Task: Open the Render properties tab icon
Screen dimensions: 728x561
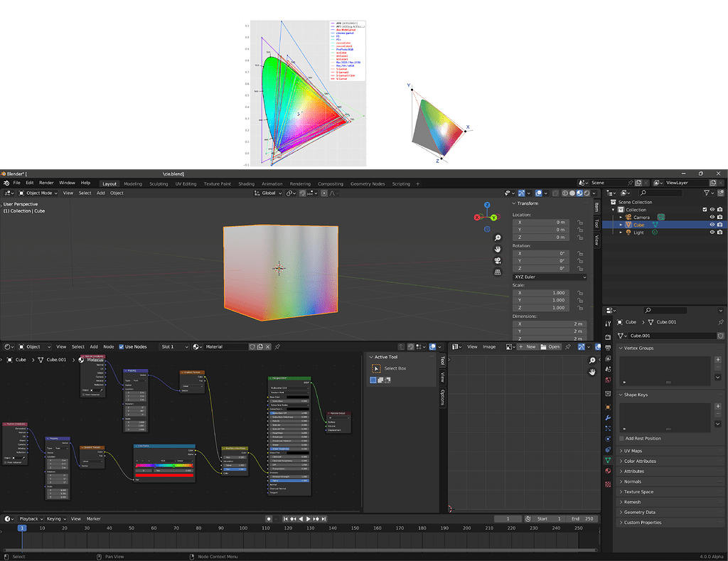Action: tap(608, 337)
